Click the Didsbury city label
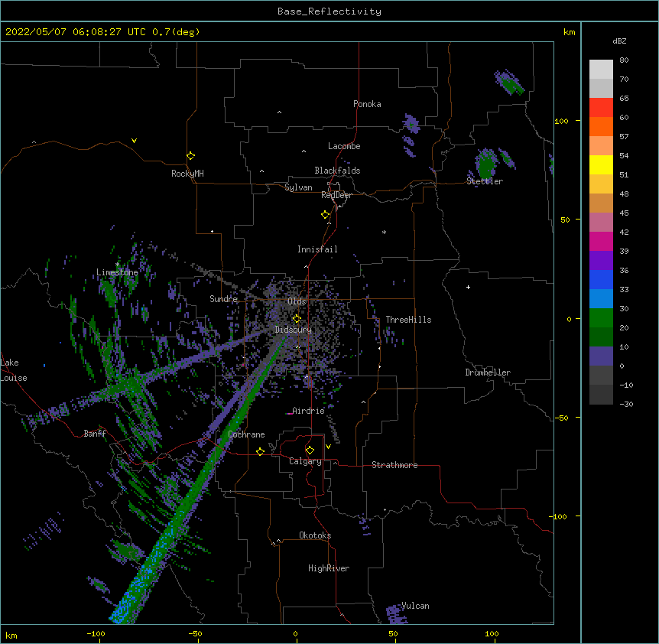Screen dimensions: 659x644 (x=294, y=330)
